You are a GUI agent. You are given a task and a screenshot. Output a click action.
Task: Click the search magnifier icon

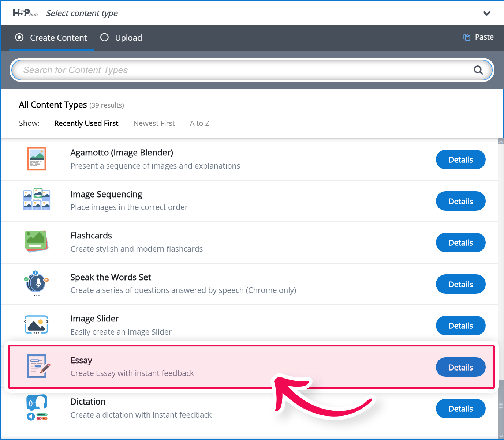[478, 70]
